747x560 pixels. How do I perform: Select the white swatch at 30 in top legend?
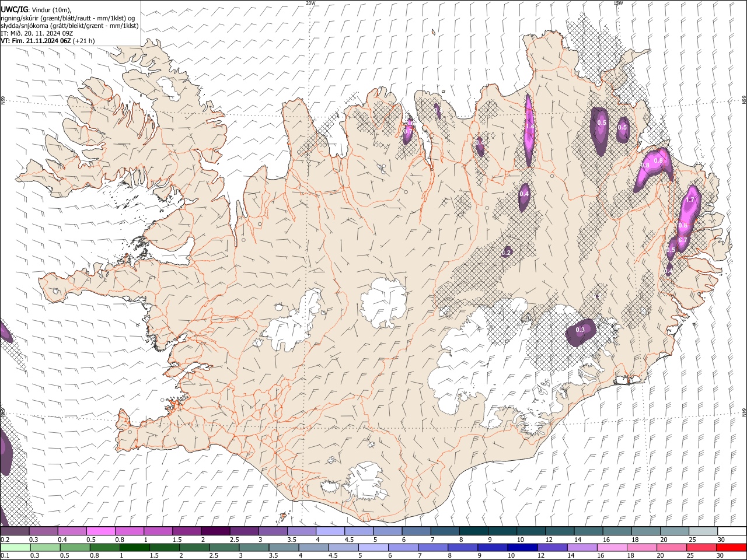731,531
